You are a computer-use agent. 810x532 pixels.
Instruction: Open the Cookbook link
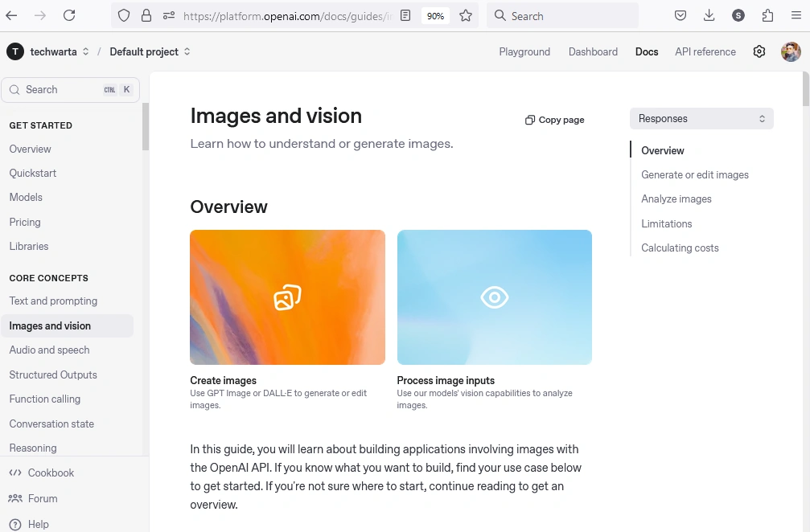pyautogui.click(x=51, y=473)
